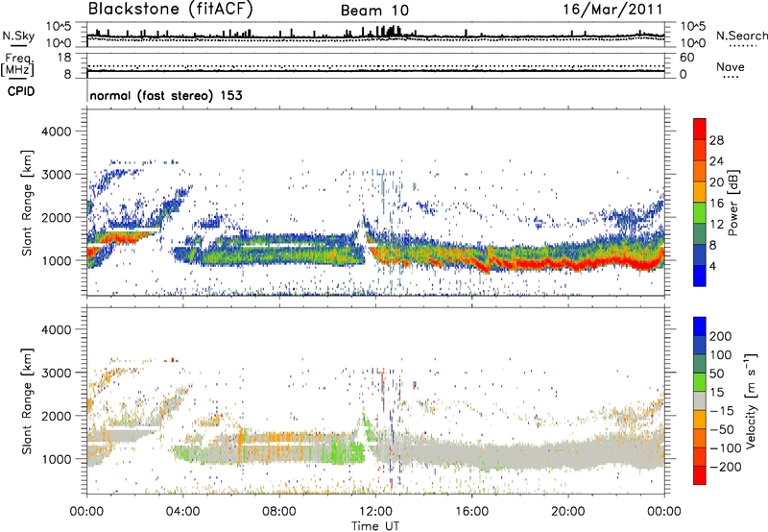Click the 'Freq. [MHz]' axis label
The image size is (768, 532).
[17, 65]
